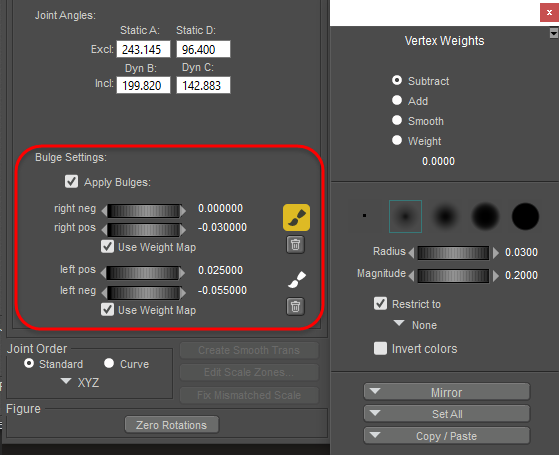Switch Joint Order to Curve
The image size is (559, 455).
click(109, 363)
